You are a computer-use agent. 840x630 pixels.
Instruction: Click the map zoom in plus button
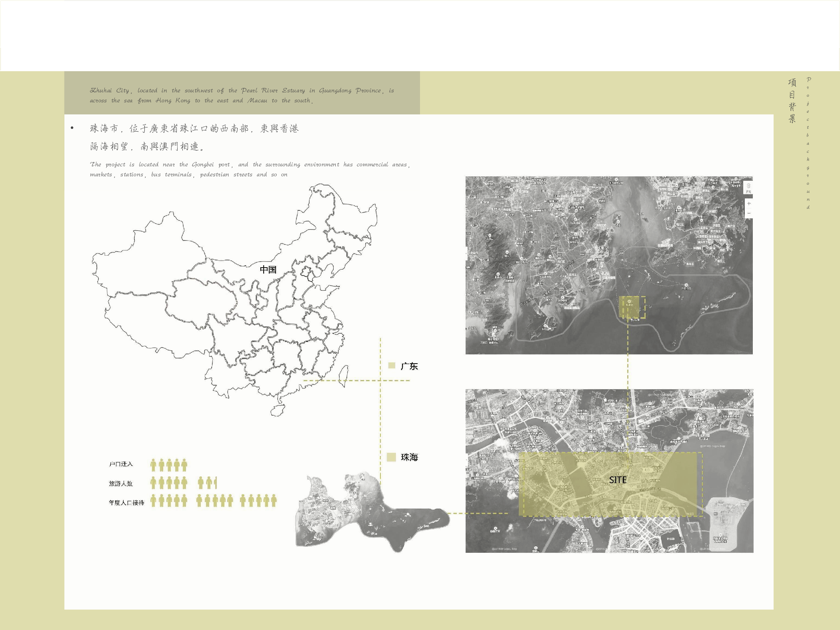tap(749, 204)
